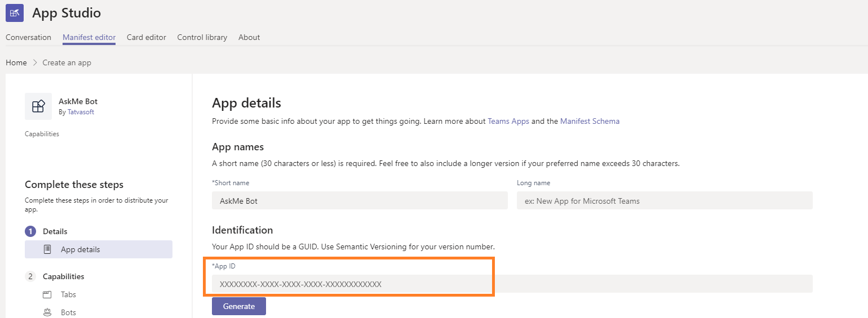Click the Bots capability icon
Image resolution: width=868 pixels, height=318 pixels.
(x=47, y=312)
